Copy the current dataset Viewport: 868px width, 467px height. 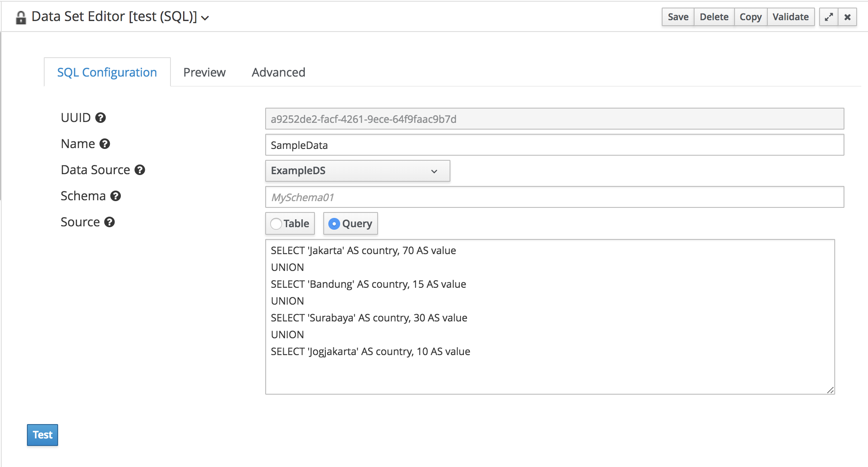point(751,17)
